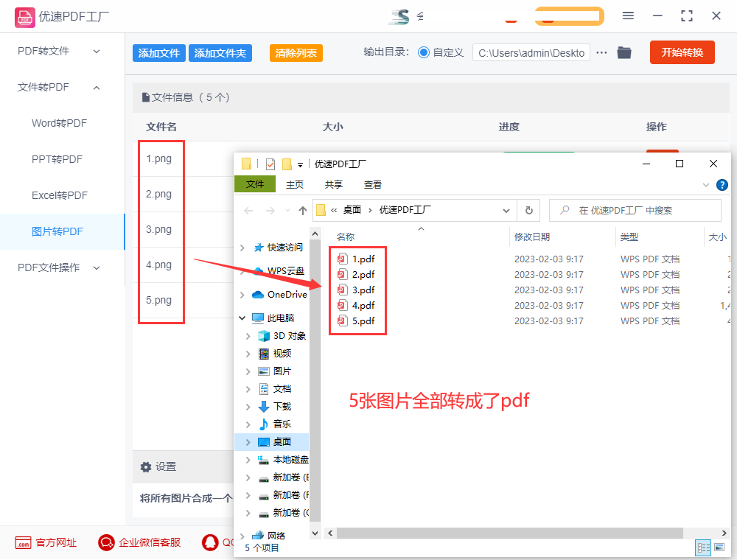Select the 1.pdf file icon

coord(342,259)
